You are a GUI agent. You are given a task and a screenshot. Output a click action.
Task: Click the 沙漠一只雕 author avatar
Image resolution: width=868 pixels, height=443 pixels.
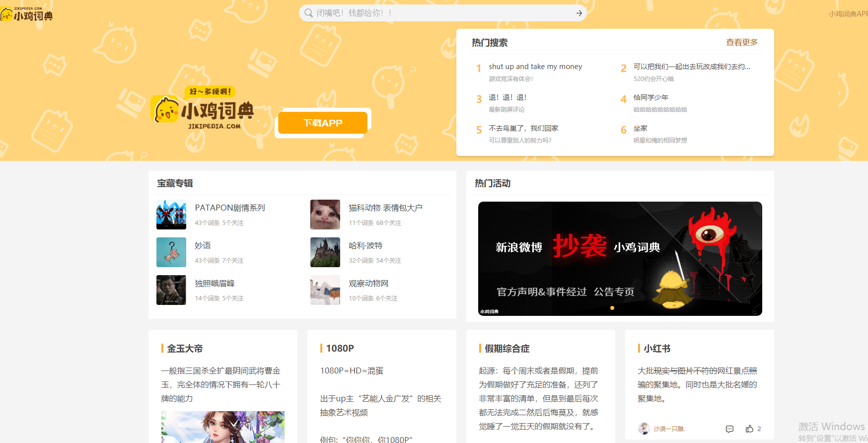coord(644,429)
